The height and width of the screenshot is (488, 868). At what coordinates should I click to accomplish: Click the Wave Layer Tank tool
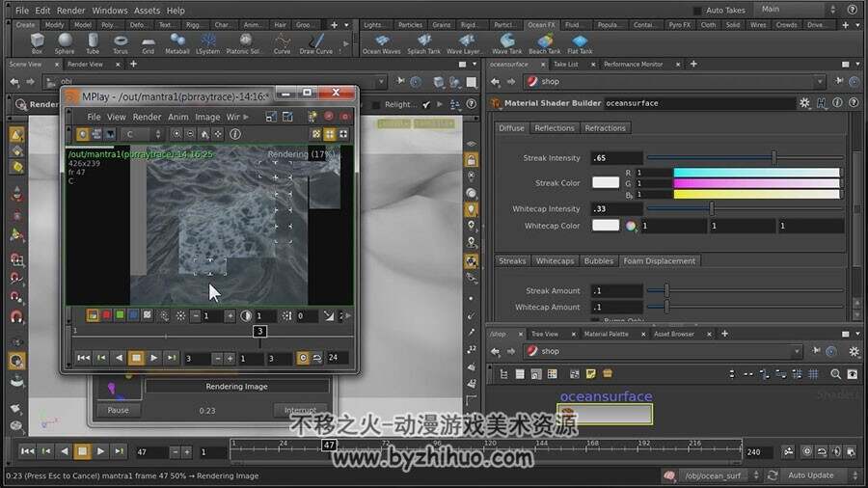tap(465, 43)
